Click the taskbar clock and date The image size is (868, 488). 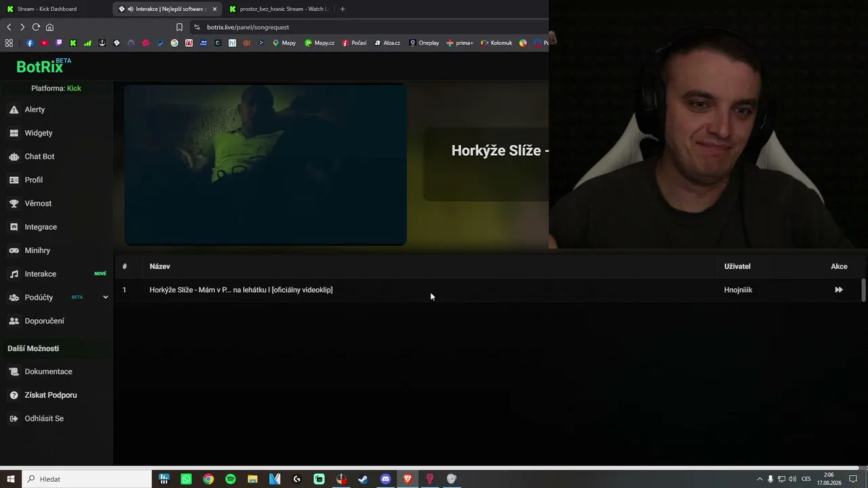pos(829,479)
